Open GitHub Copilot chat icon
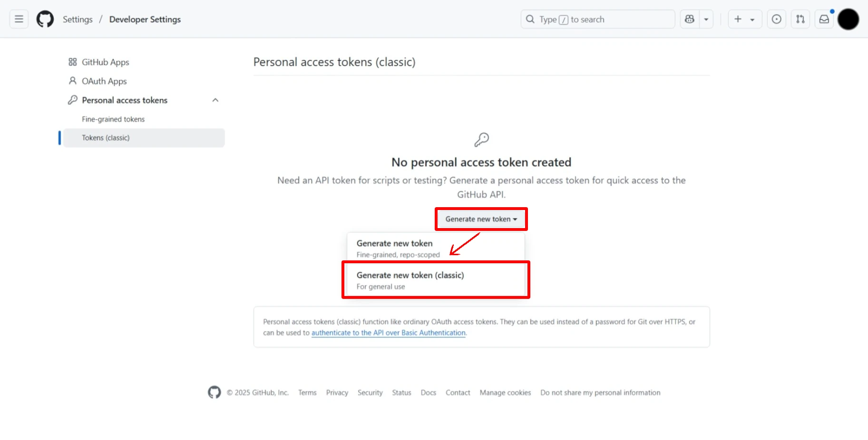The width and height of the screenshot is (868, 440). click(690, 19)
